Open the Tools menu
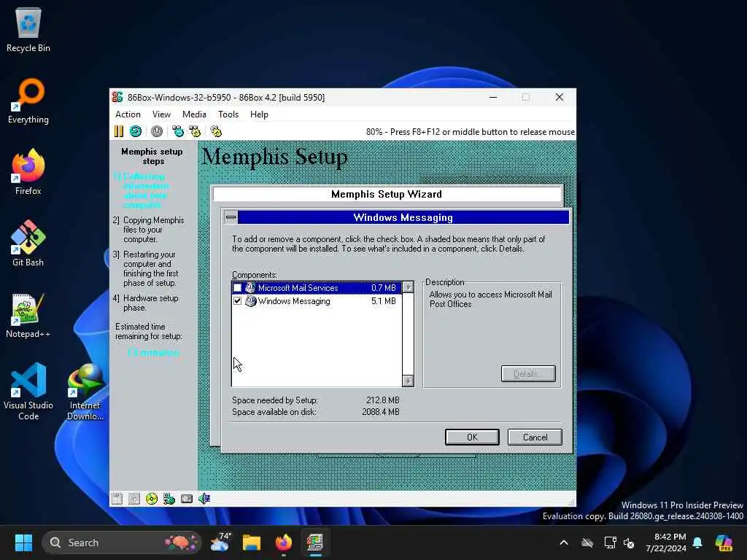 (228, 114)
